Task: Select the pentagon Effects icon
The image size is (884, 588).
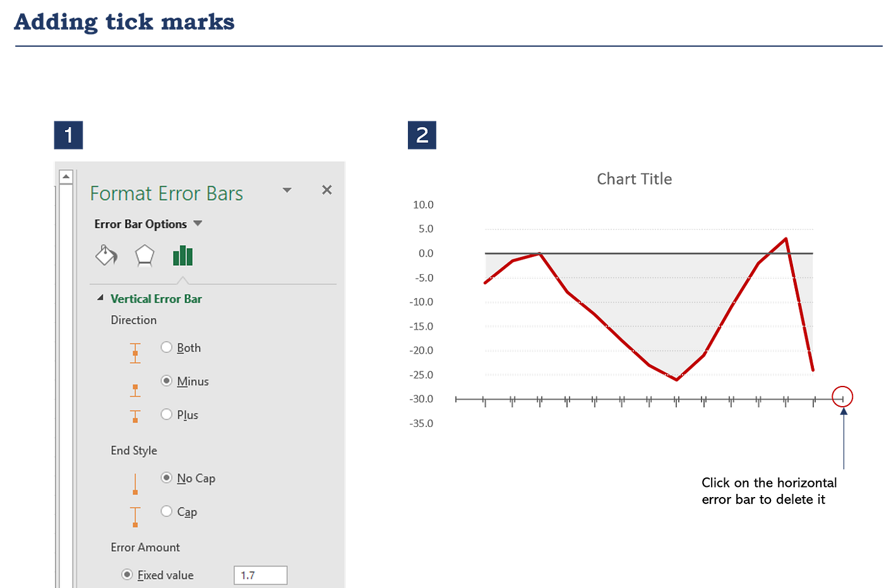Action: (x=144, y=255)
